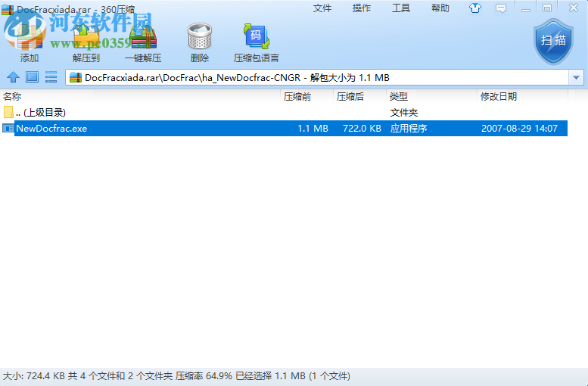Go up one directory with arrow icon
Screen dimensions: 588x386
13,77
